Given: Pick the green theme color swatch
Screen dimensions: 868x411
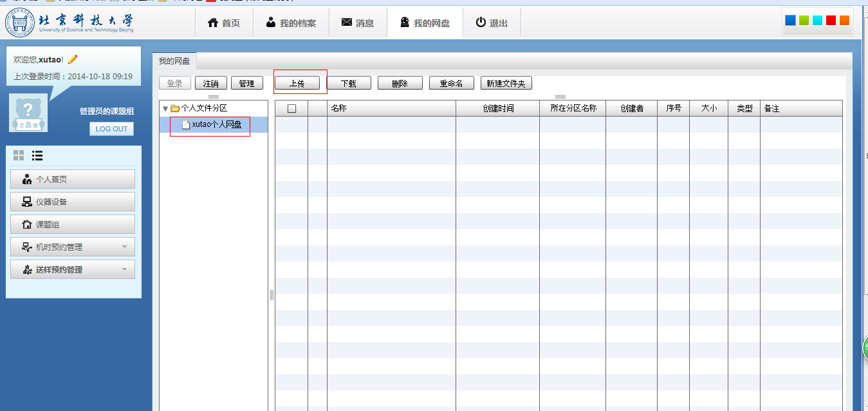Looking at the screenshot, I should click(804, 20).
